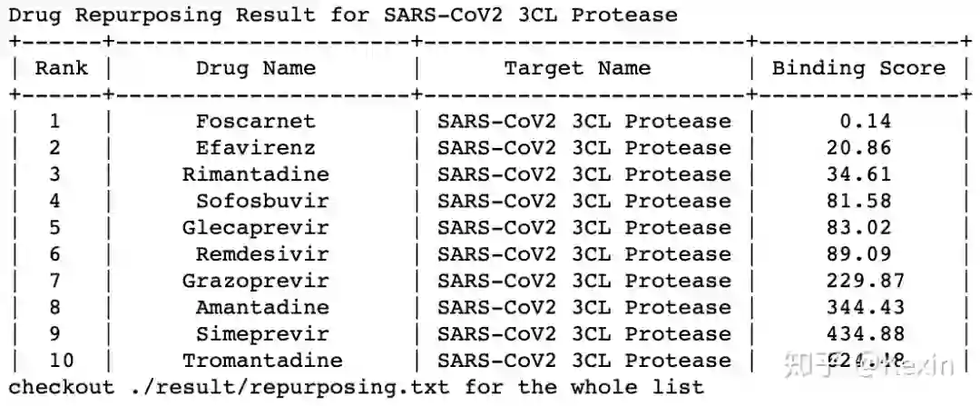Screen dimensions: 980x406
Task: Select the drug name Foscarnet
Action: [256, 122]
